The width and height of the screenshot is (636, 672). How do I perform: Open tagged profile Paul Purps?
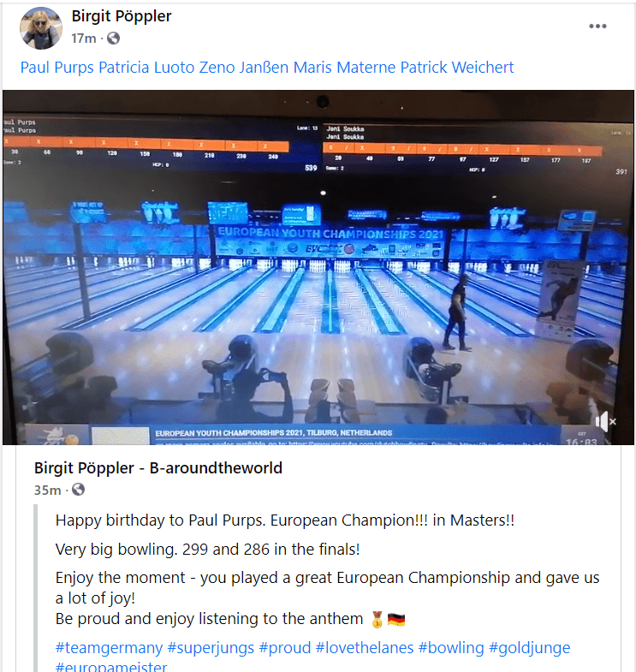point(57,68)
